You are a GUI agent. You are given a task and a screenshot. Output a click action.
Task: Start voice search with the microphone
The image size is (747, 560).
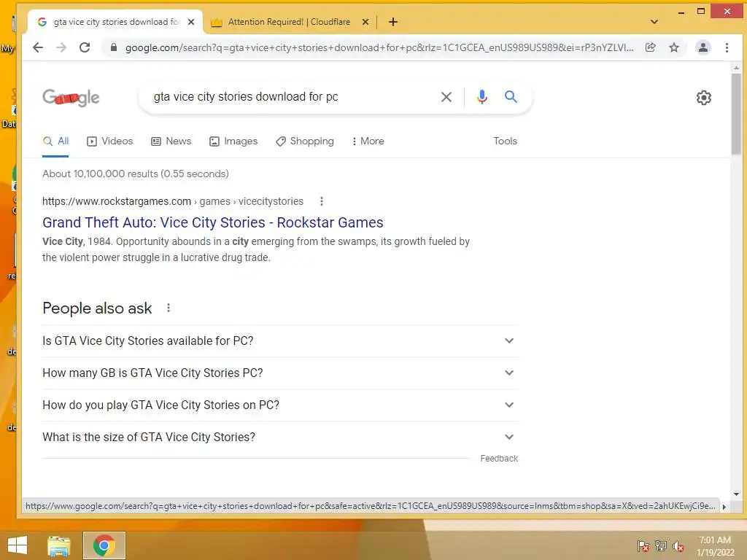(482, 97)
